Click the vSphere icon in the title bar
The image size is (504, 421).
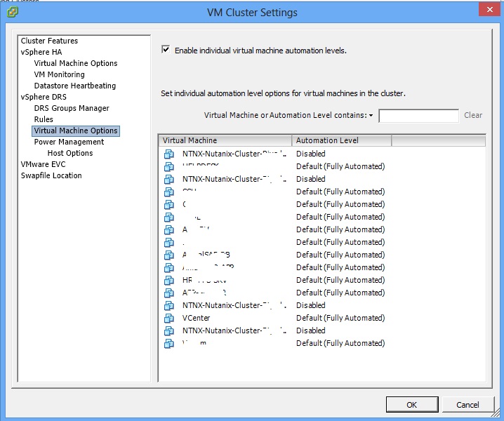coord(12,13)
